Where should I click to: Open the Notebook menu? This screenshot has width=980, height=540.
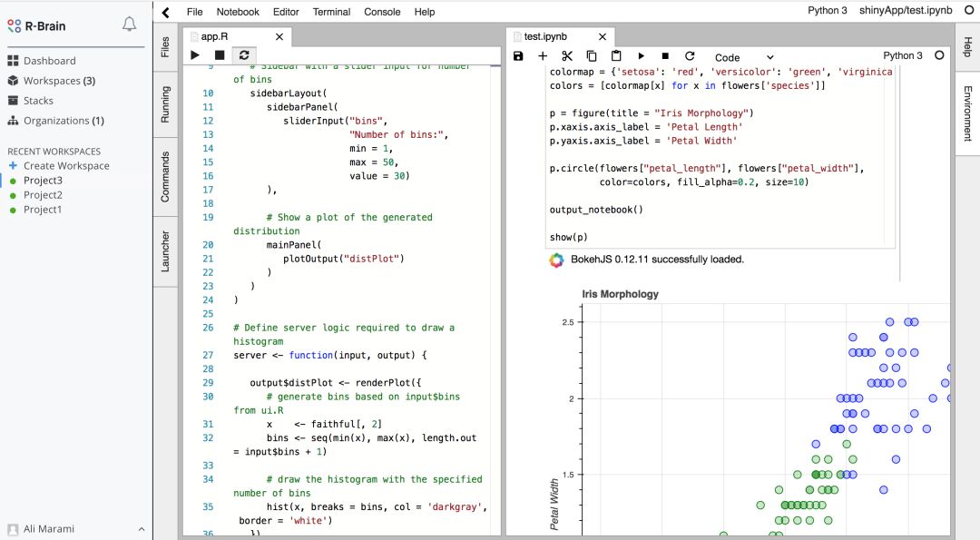238,12
